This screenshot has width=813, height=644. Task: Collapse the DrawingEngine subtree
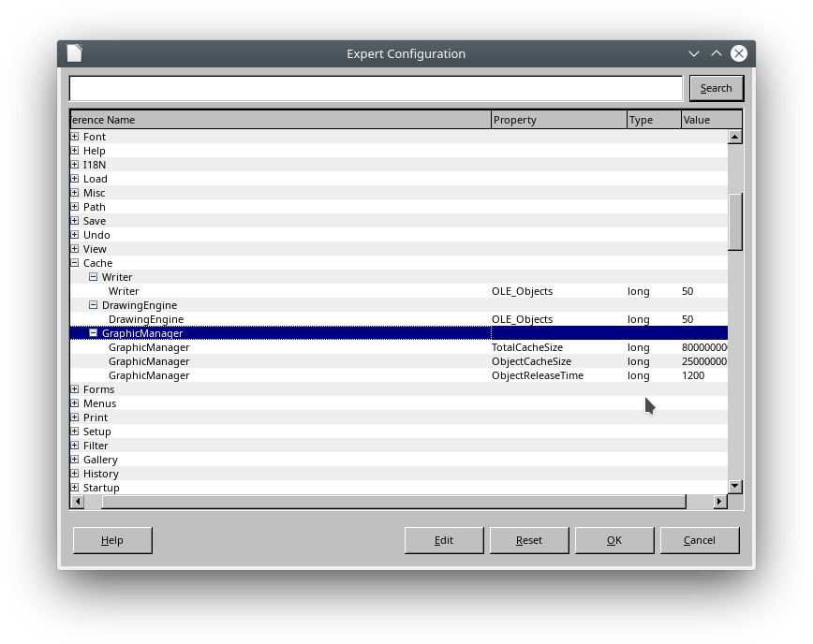(94, 305)
